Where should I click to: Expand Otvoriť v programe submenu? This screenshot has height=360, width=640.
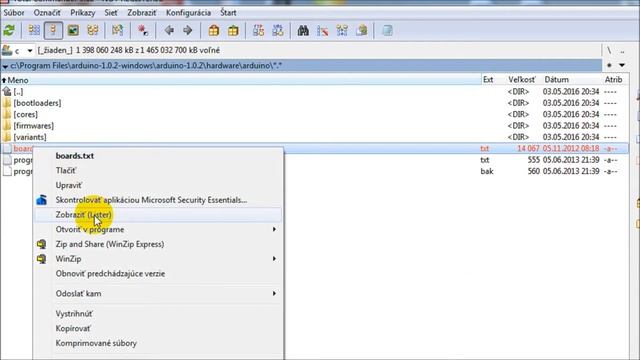pos(158,229)
